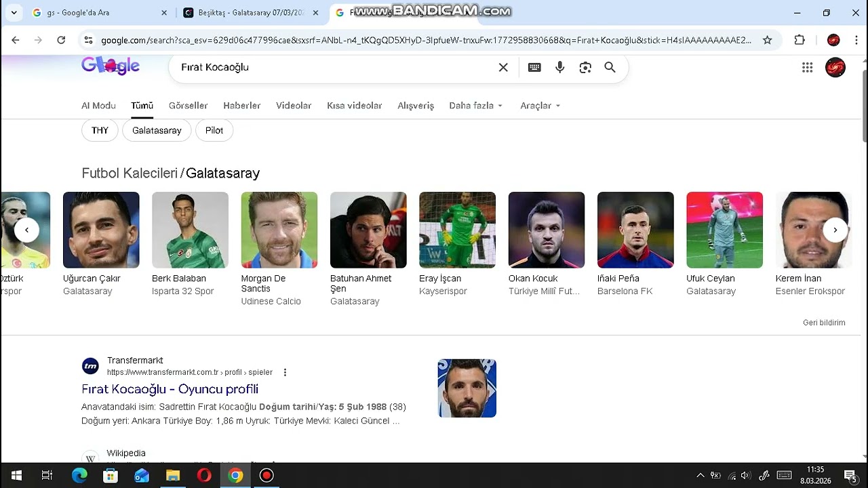Open the Google apps grid
Image resolution: width=868 pixels, height=488 pixels.
click(807, 67)
